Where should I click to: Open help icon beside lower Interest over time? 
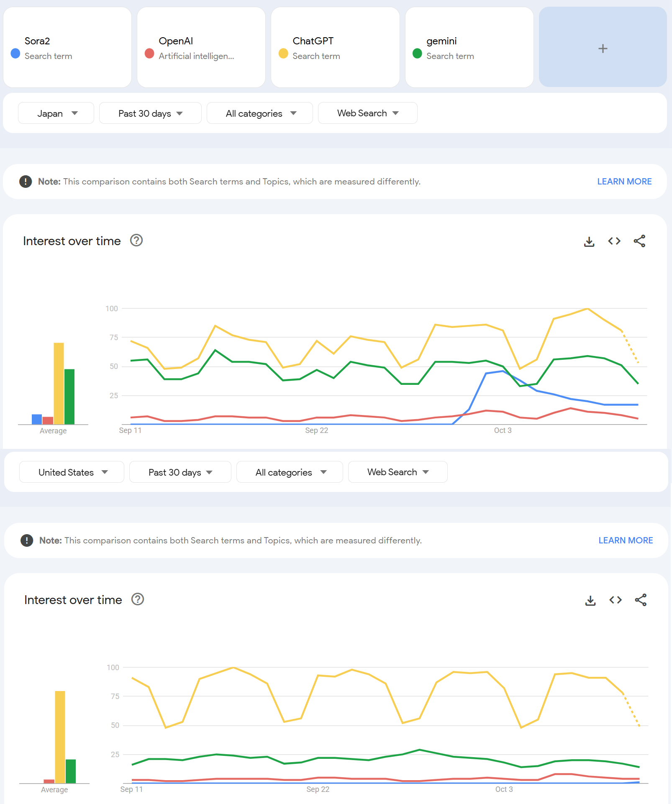tap(138, 599)
